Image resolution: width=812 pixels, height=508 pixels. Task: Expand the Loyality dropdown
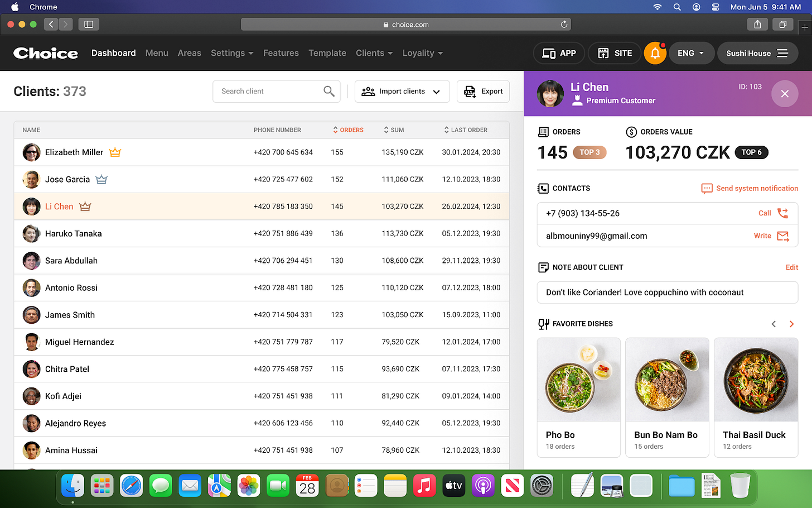pos(423,53)
